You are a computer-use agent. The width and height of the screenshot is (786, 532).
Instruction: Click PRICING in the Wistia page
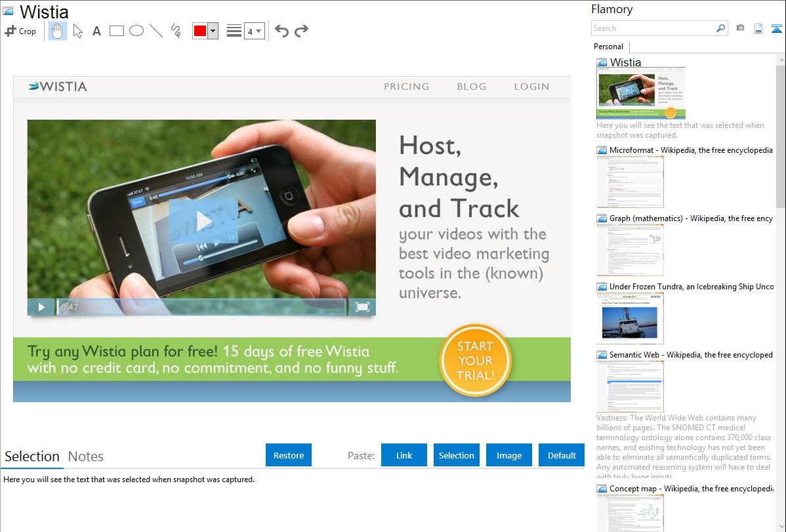tap(407, 86)
